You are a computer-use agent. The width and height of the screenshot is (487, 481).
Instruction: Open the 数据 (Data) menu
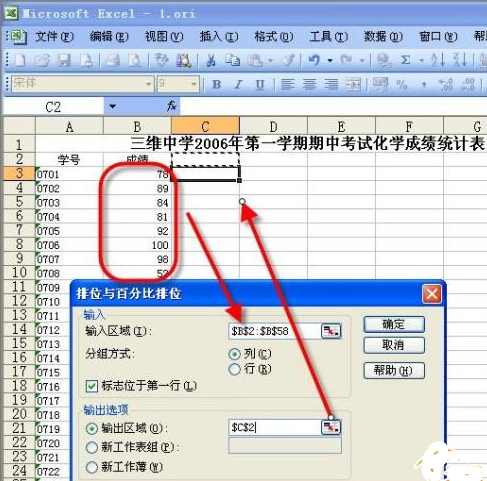click(x=383, y=36)
